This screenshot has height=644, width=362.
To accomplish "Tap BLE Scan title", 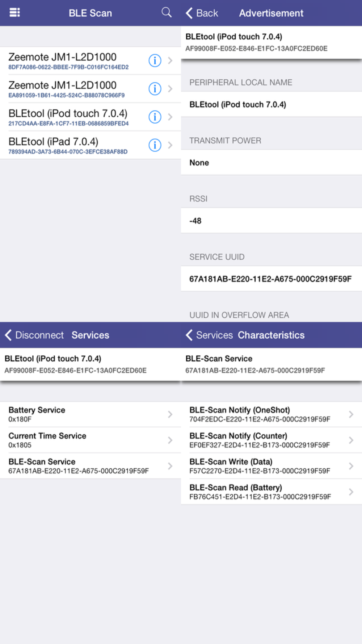I will click(90, 13).
